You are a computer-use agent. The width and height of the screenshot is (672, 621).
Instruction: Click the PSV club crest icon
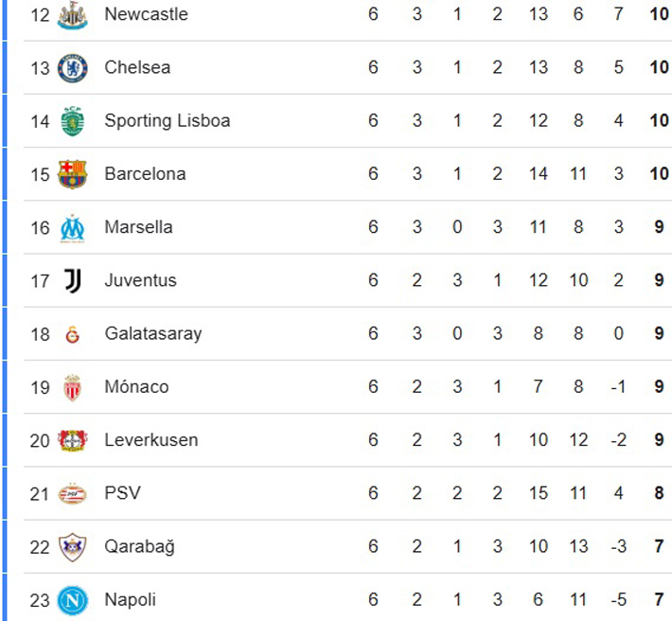coord(72,493)
